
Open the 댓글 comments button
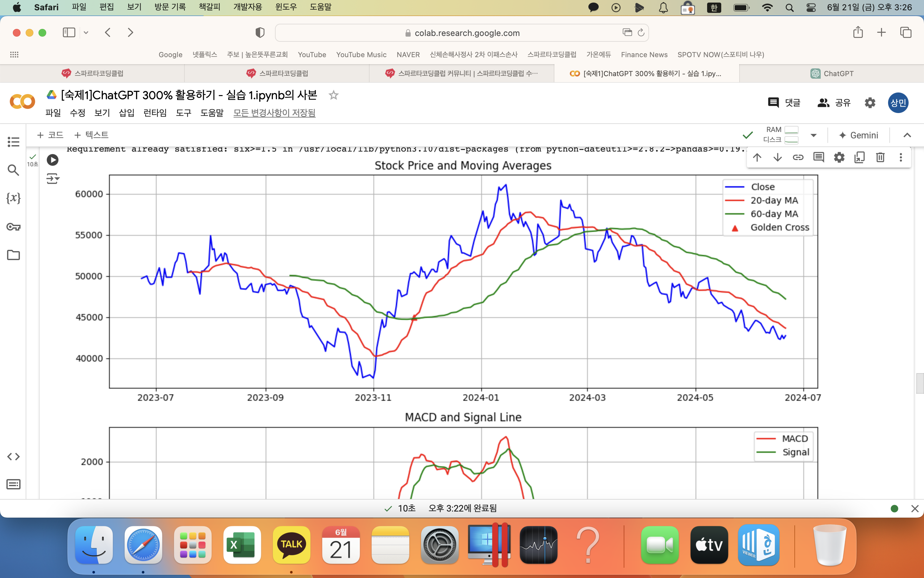tap(784, 102)
